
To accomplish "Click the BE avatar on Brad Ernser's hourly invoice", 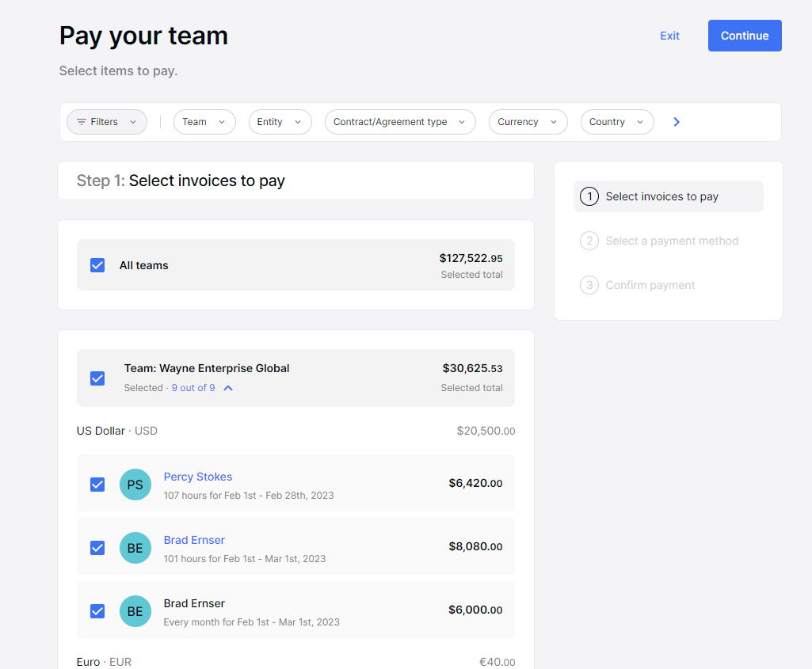I will (x=135, y=547).
